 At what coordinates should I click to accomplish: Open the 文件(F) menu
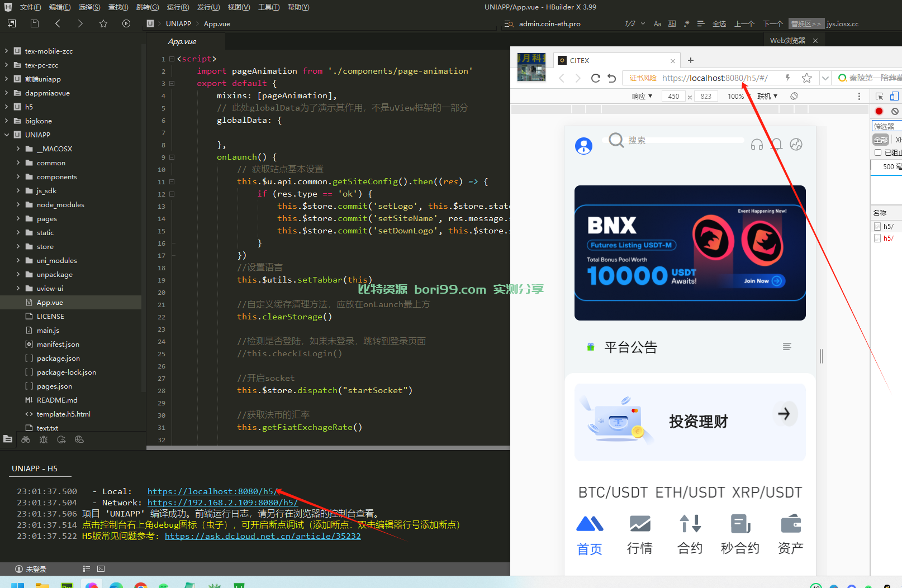pos(30,7)
